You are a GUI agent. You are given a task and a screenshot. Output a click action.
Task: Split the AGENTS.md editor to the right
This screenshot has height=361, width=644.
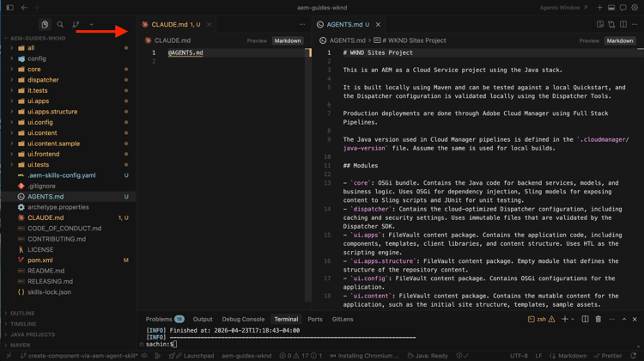623,25
